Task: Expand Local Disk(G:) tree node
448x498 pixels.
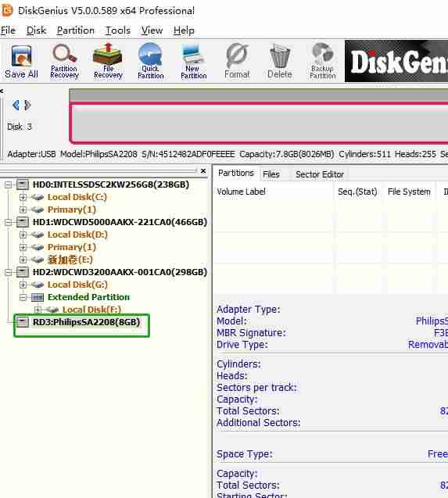Action: pyautogui.click(x=23, y=285)
